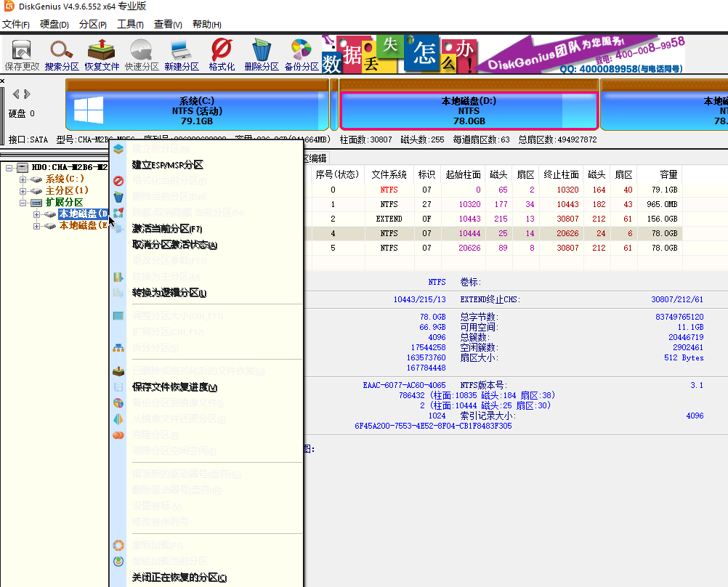Viewport: 728px width, 587px height.
Task: Choose 建立ESP/MSR分区 from context menu
Action: (x=167, y=165)
